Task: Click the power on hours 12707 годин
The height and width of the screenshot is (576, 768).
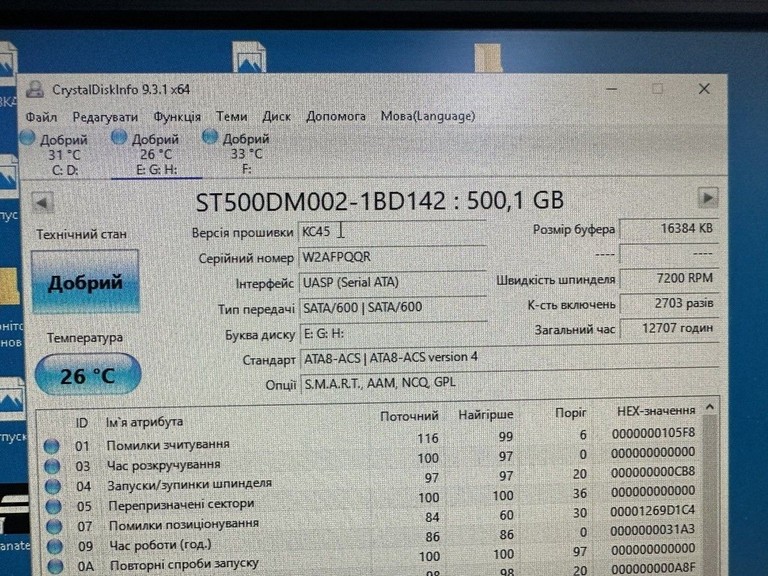Action: [x=669, y=328]
